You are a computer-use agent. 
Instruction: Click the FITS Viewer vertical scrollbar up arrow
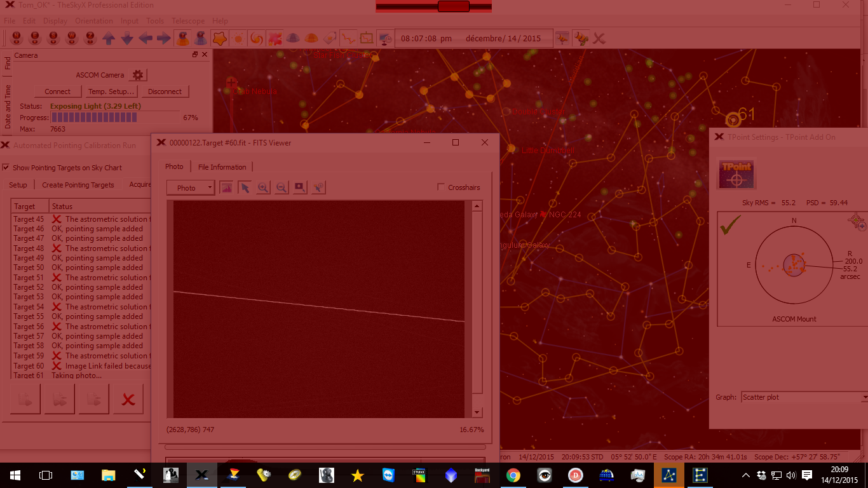[x=478, y=206]
